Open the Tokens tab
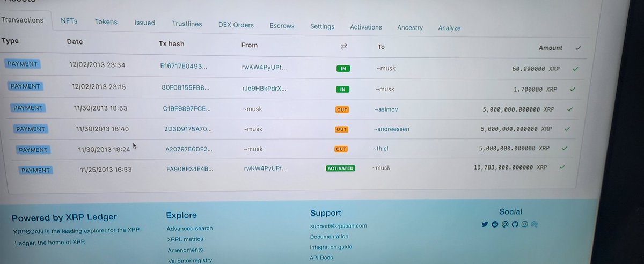644x264 pixels. 106,22
